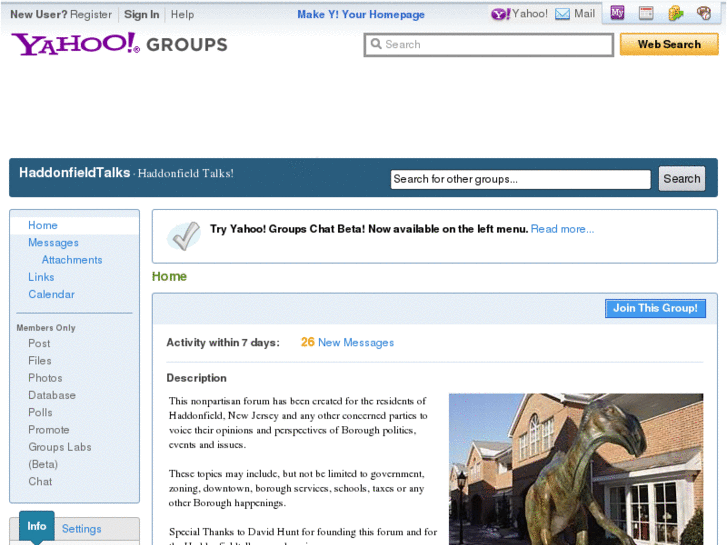
Task: Click Promote under Members Only
Action: click(x=49, y=430)
